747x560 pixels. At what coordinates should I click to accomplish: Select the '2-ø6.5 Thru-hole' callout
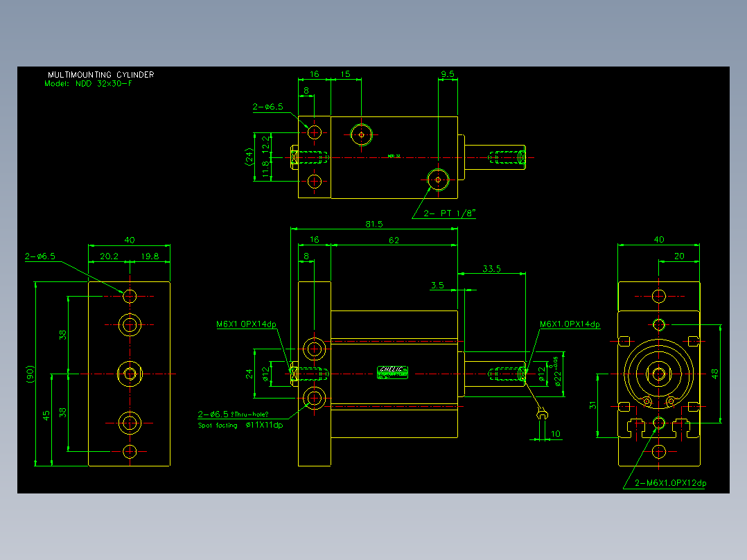click(234, 414)
